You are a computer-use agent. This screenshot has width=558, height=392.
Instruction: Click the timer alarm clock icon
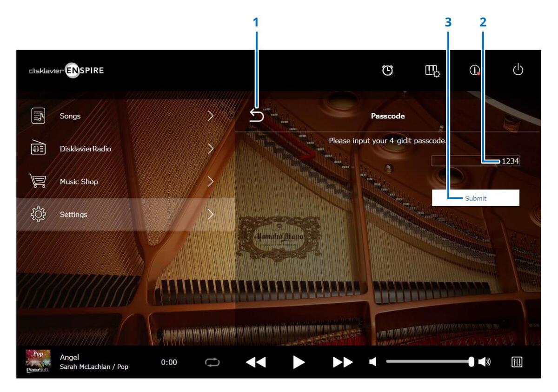point(387,70)
